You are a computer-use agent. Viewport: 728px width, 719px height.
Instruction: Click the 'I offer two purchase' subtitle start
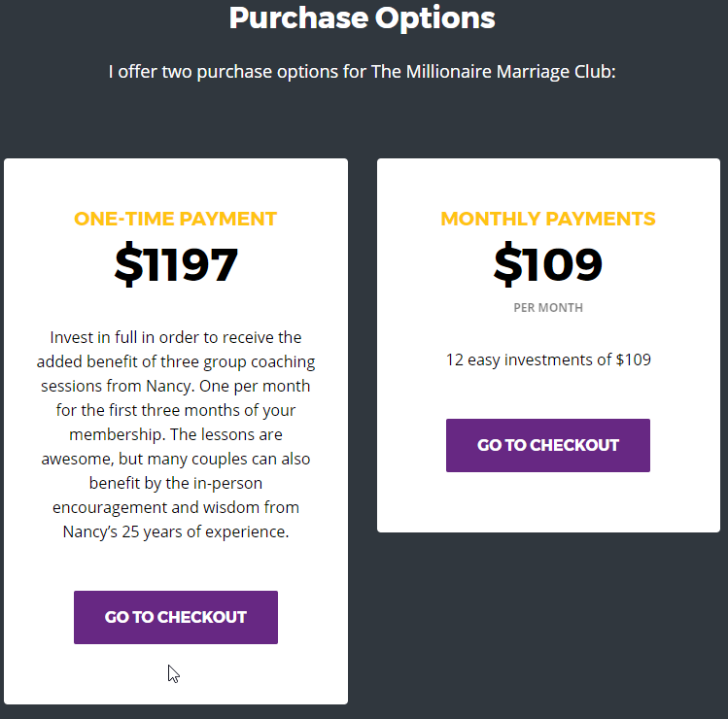(x=191, y=72)
